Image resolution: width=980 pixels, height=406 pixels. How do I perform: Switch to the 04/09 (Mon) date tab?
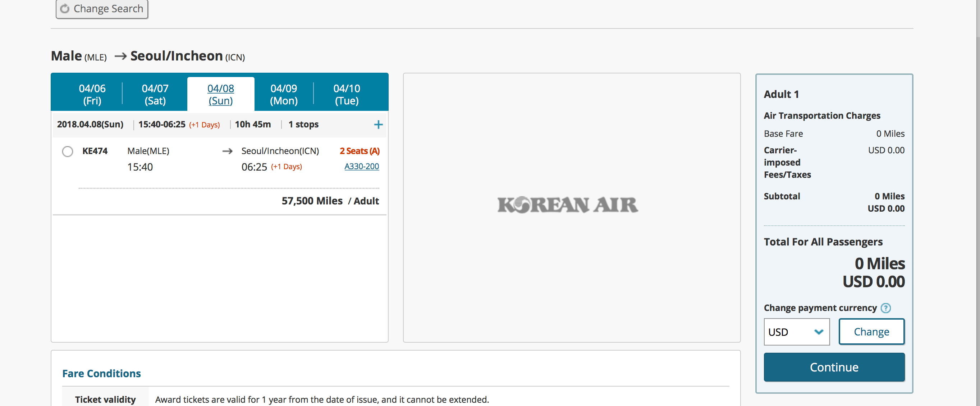(x=283, y=94)
